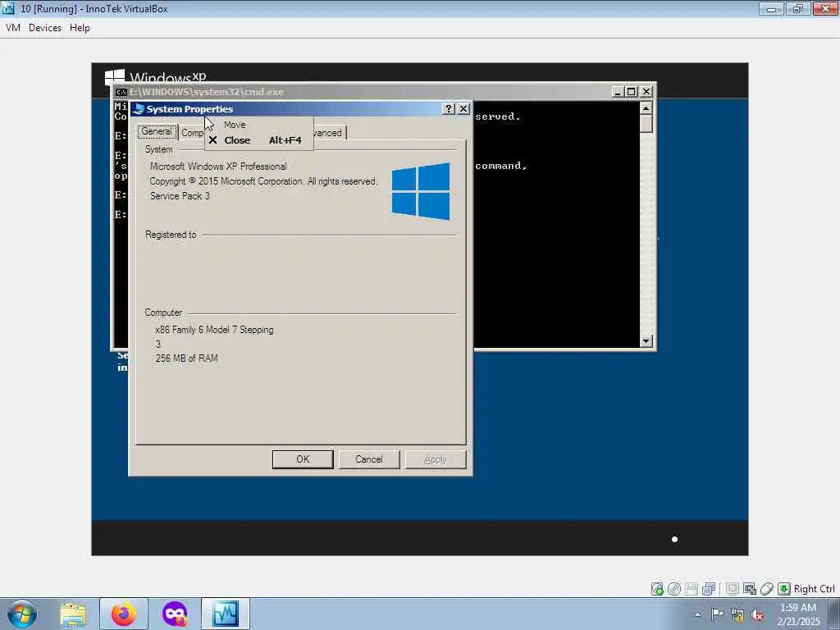
Task: Click the "Registered to" group label
Action: 171,235
